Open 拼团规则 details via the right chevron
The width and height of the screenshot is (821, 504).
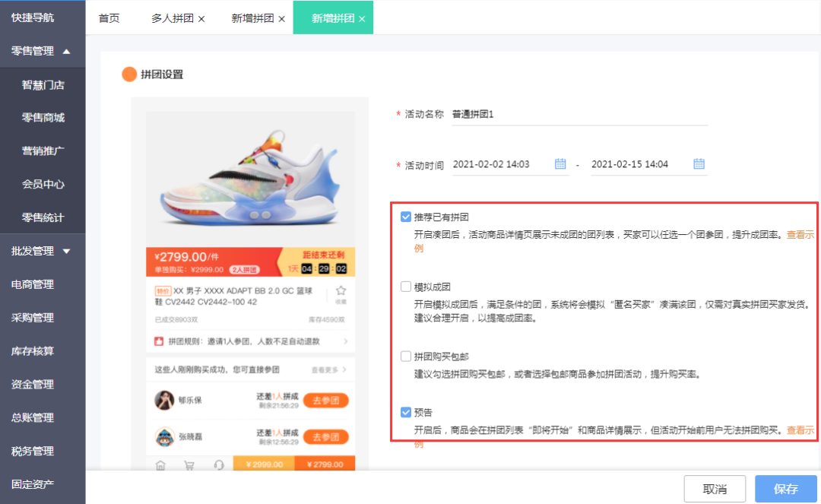347,341
